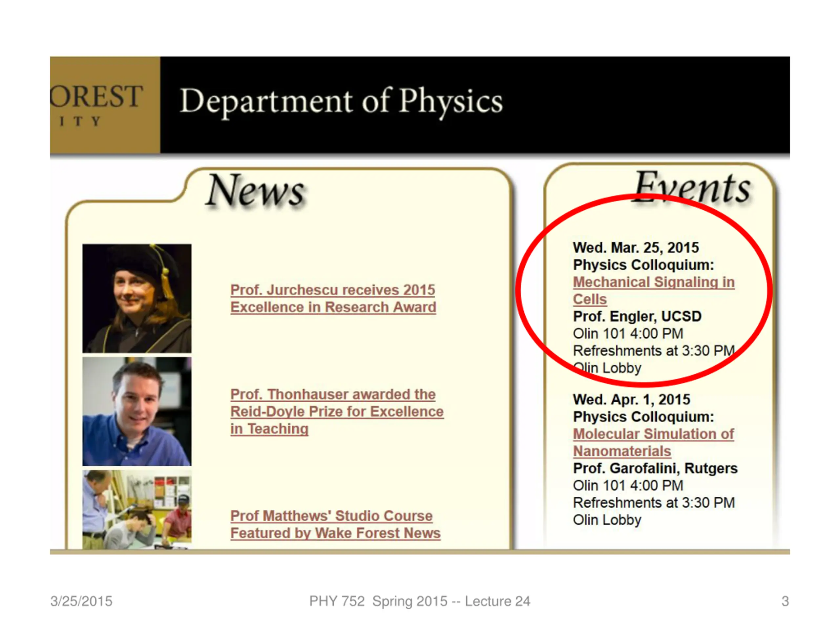Select the News section heading
The width and height of the screenshot is (840, 630).
pyautogui.click(x=256, y=190)
